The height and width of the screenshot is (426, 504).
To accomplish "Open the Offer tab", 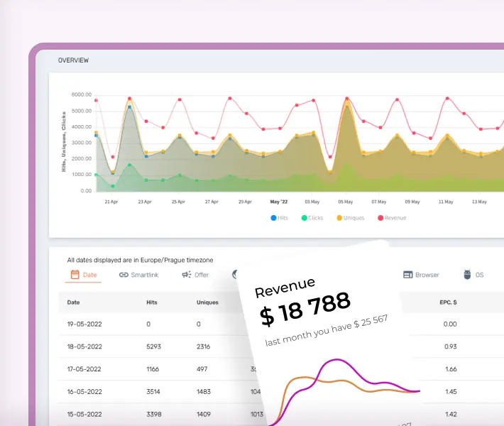I will tap(201, 275).
